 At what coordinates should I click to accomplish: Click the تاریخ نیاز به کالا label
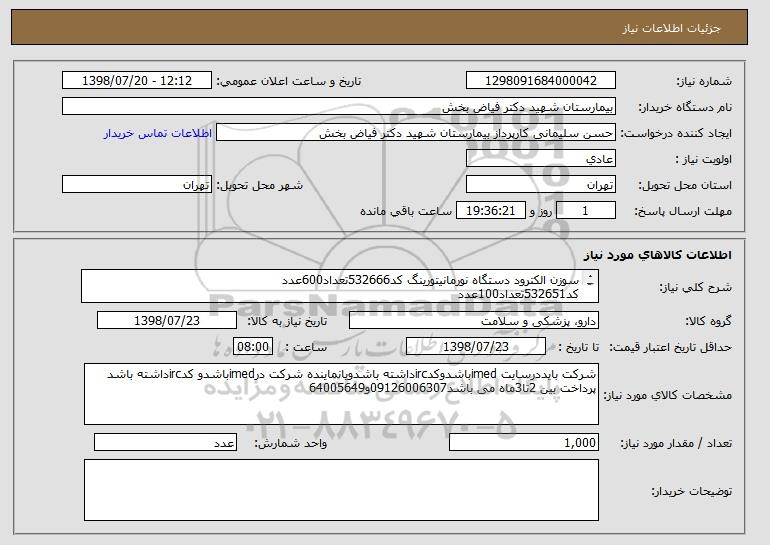click(287, 322)
